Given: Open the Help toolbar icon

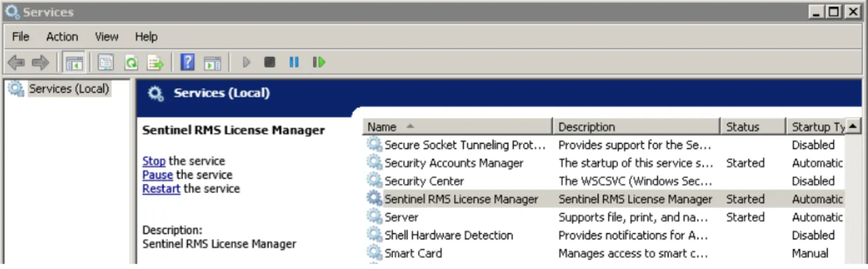Looking at the screenshot, I should pos(187,62).
